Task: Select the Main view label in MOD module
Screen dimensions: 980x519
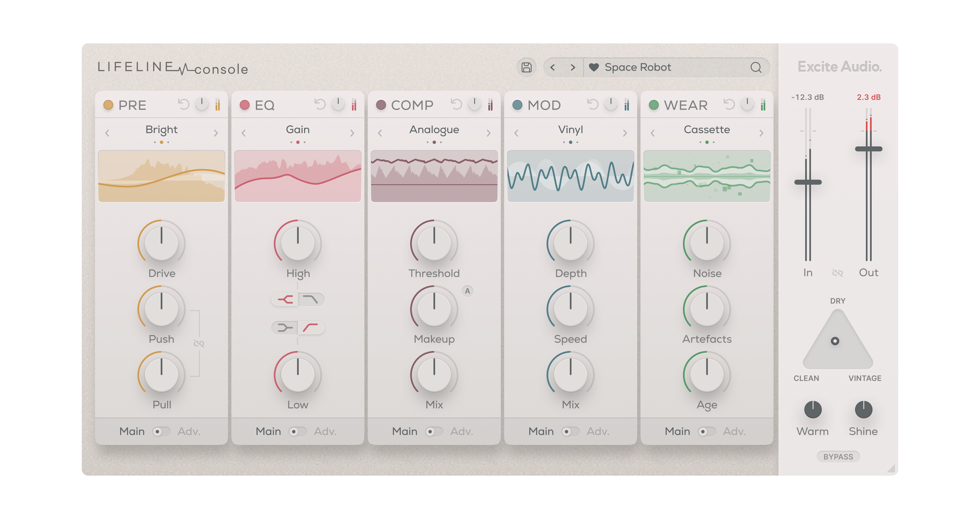Action: pos(541,432)
